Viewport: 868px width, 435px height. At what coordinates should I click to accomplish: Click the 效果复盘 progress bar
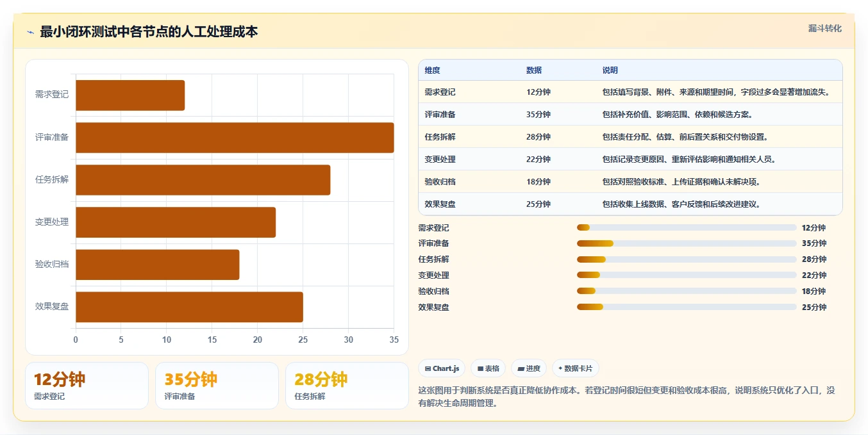(x=687, y=307)
